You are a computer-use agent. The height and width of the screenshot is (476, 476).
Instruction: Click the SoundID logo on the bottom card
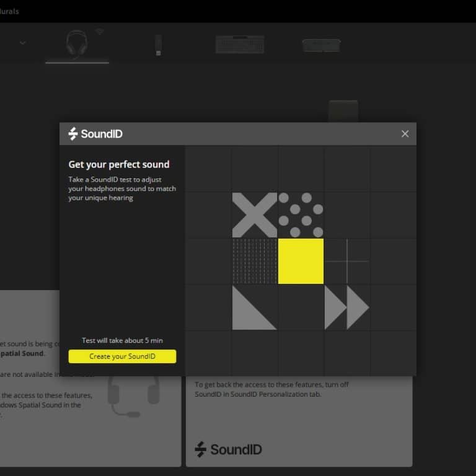[227, 449]
